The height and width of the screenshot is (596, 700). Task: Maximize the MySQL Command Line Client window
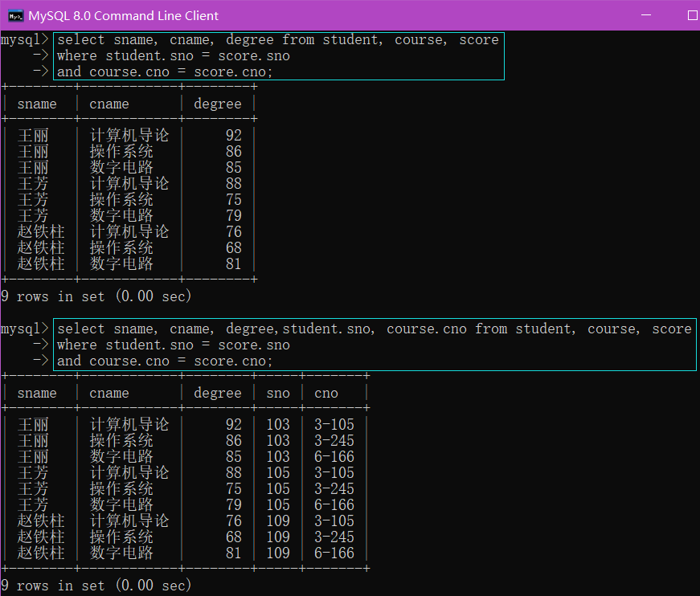(693, 15)
